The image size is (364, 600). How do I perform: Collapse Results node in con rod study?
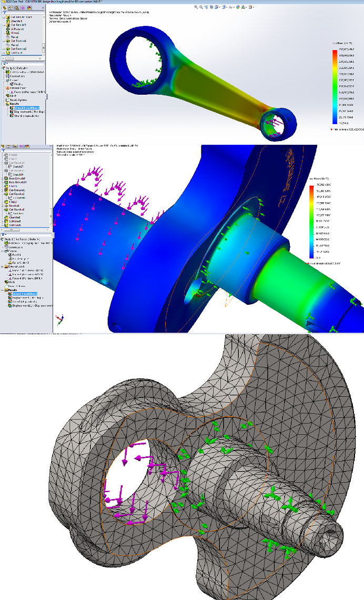(x=4, y=104)
